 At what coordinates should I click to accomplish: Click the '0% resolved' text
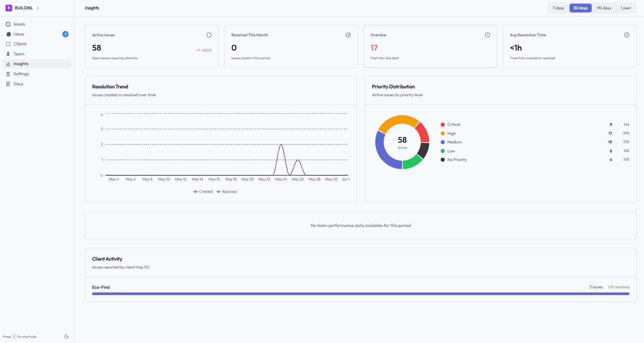619,287
